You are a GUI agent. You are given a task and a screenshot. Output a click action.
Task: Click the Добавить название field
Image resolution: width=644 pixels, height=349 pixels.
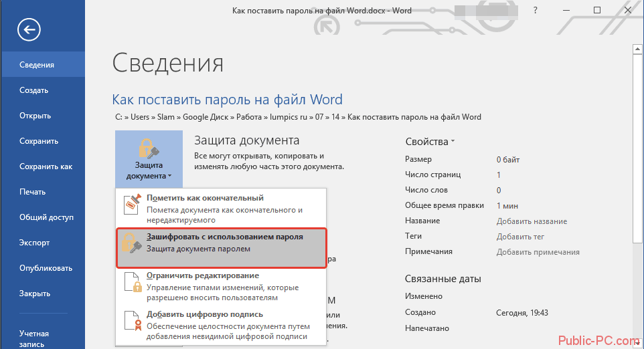pos(532,221)
